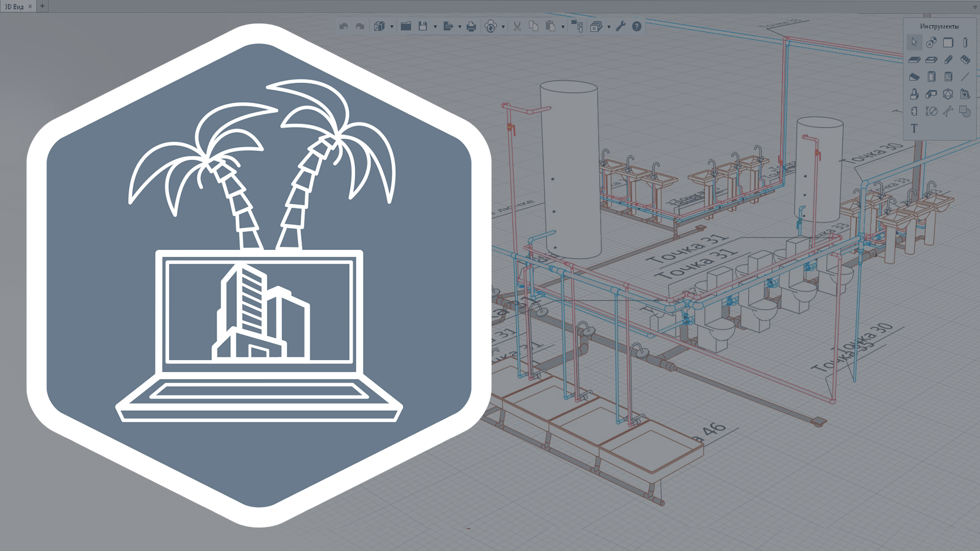
Task: Expand the 3D view options arrow
Action: [x=391, y=27]
